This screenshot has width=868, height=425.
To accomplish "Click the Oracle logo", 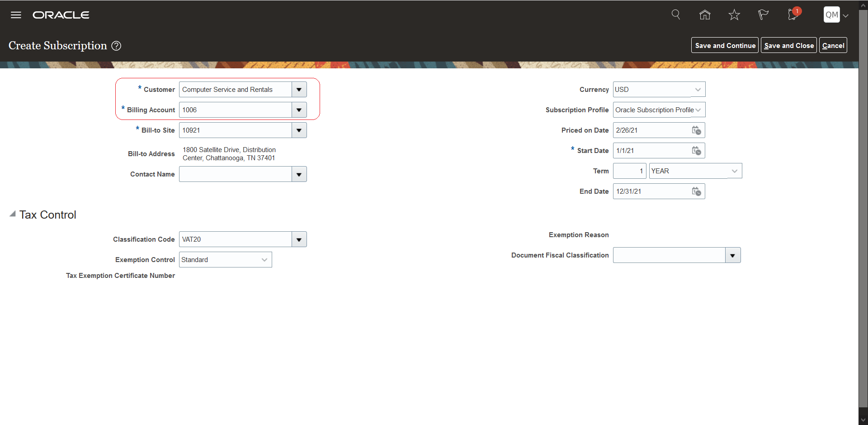I will (61, 15).
